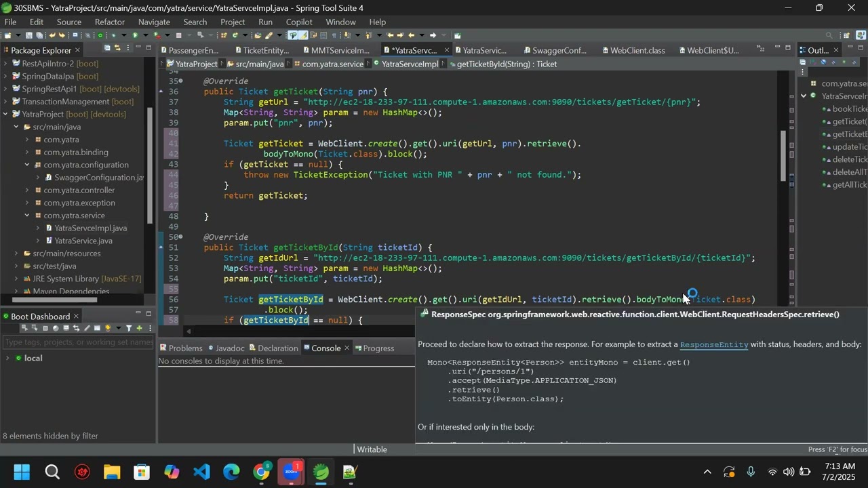The width and height of the screenshot is (868, 488).
Task: Collapse all in Package Explorer toolbar
Action: tap(107, 48)
